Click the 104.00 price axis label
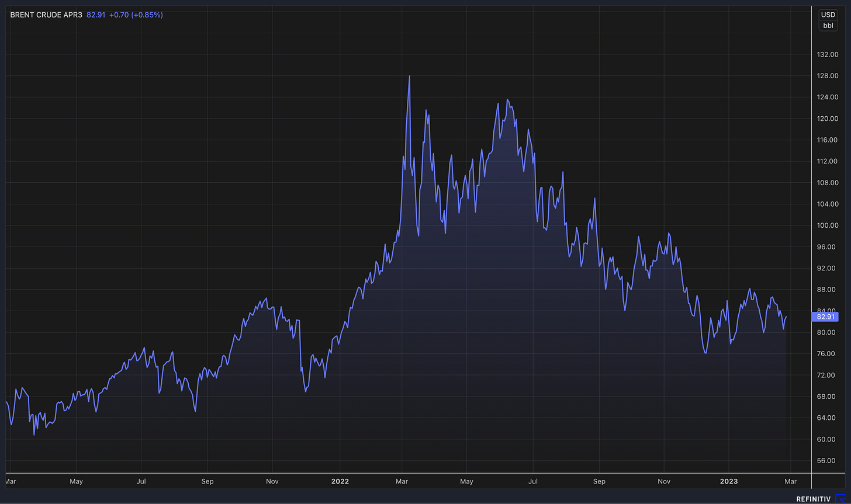 [828, 204]
